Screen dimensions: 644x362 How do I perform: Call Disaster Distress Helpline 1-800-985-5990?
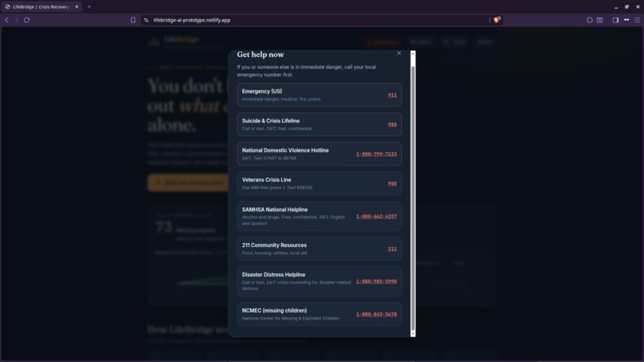pyautogui.click(x=376, y=281)
